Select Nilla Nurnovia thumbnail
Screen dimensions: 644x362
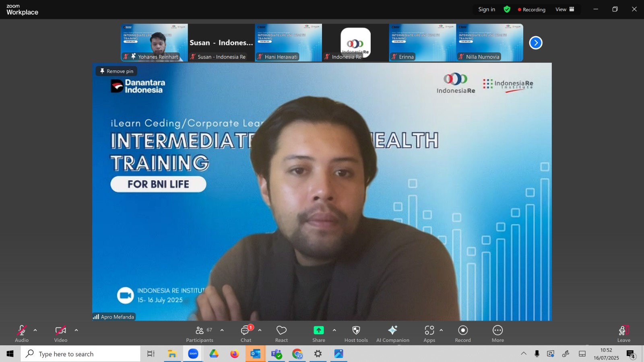(490, 43)
